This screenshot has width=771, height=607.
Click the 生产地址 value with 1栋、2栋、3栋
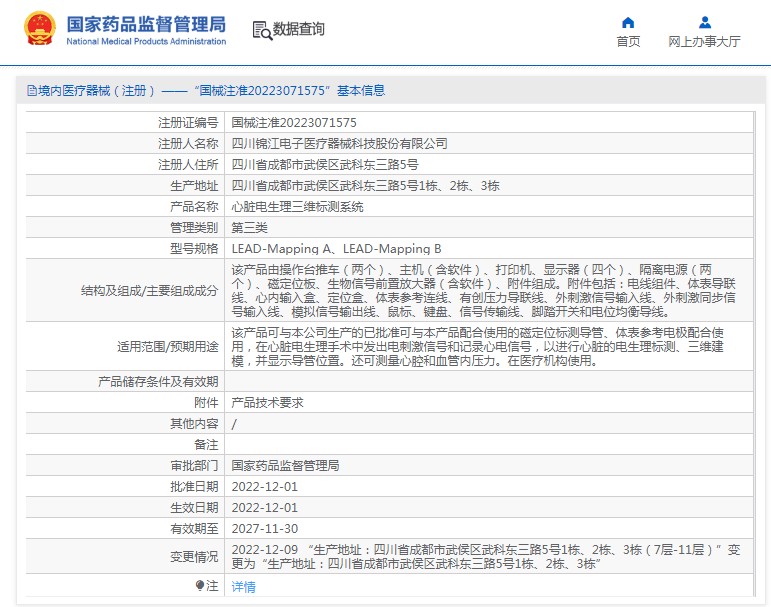[365, 185]
